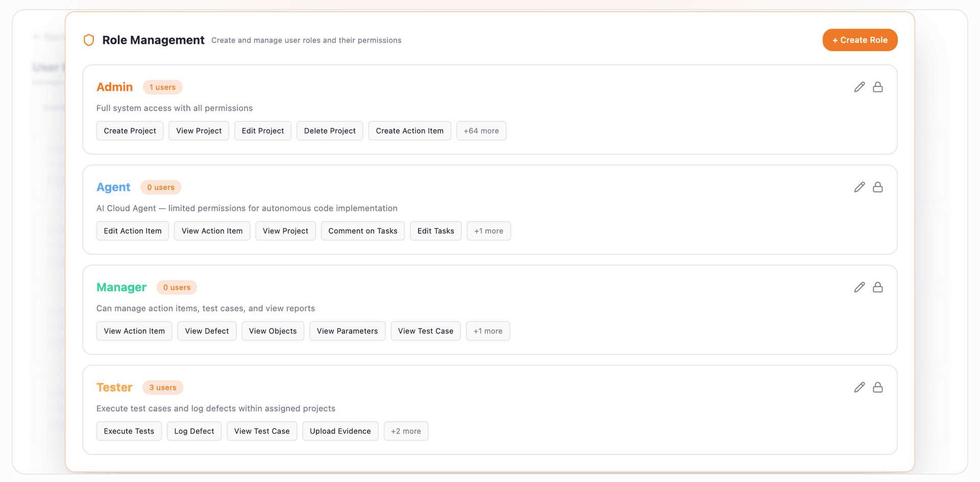Click the lock icon on the Manager role
Screen dimensions: 980x482
coord(878,287)
